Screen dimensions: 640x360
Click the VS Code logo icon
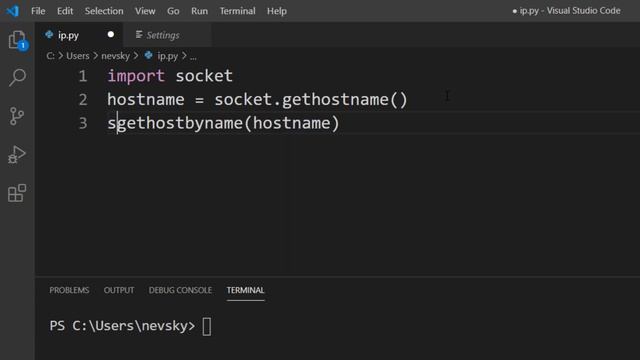(x=13, y=11)
